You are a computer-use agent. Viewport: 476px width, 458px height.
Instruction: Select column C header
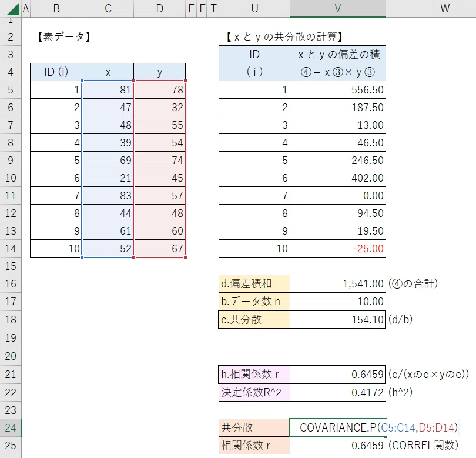pyautogui.click(x=108, y=8)
